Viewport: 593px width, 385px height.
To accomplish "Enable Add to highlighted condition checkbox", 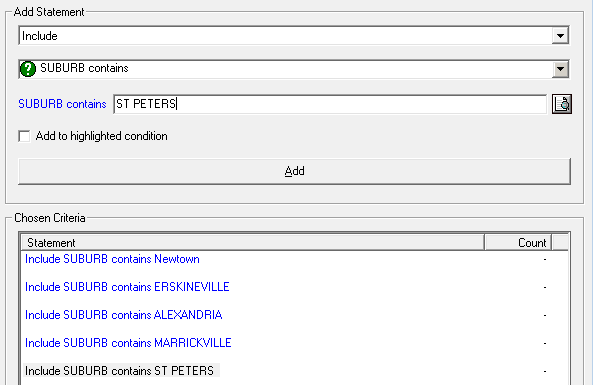I will (x=24, y=136).
